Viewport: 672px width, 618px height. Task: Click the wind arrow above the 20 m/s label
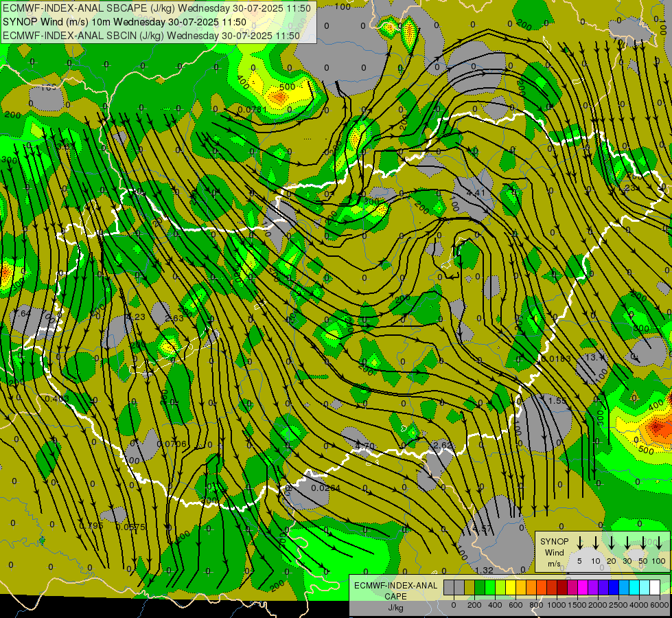coord(612,542)
